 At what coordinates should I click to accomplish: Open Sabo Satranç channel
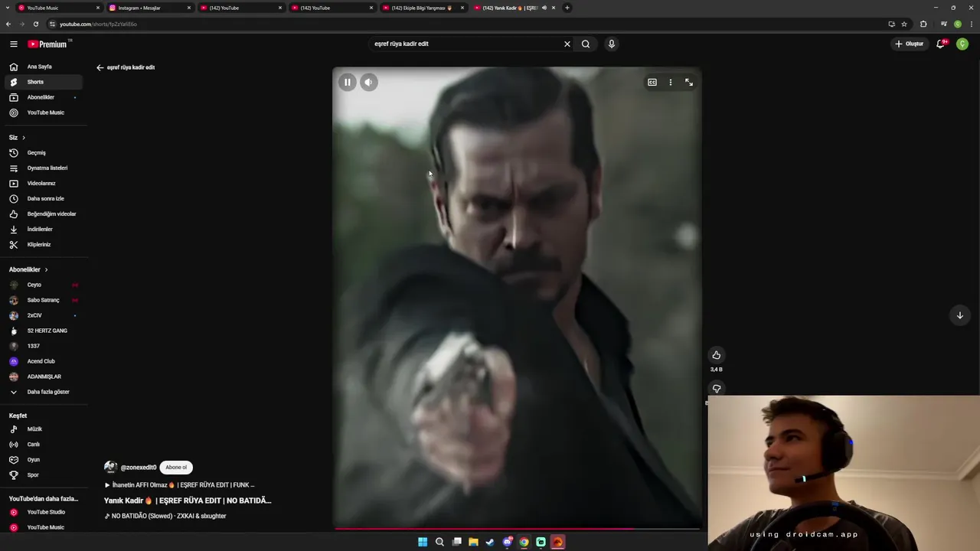tap(44, 300)
